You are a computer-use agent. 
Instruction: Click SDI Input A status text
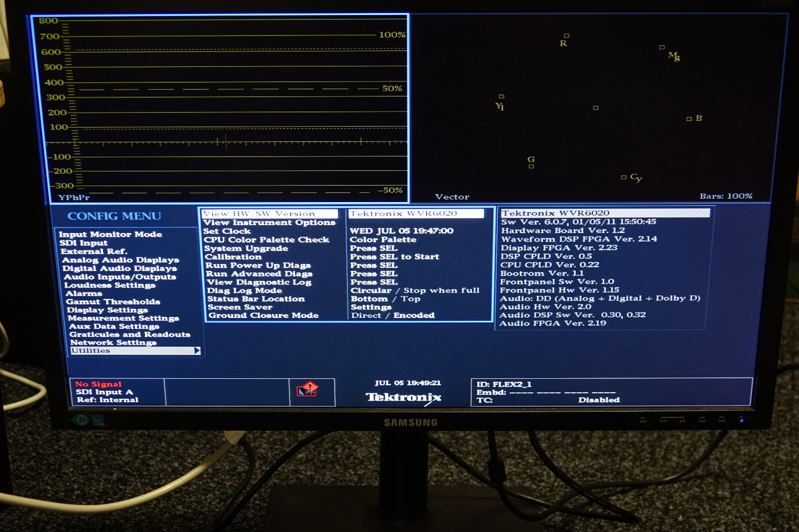[104, 392]
